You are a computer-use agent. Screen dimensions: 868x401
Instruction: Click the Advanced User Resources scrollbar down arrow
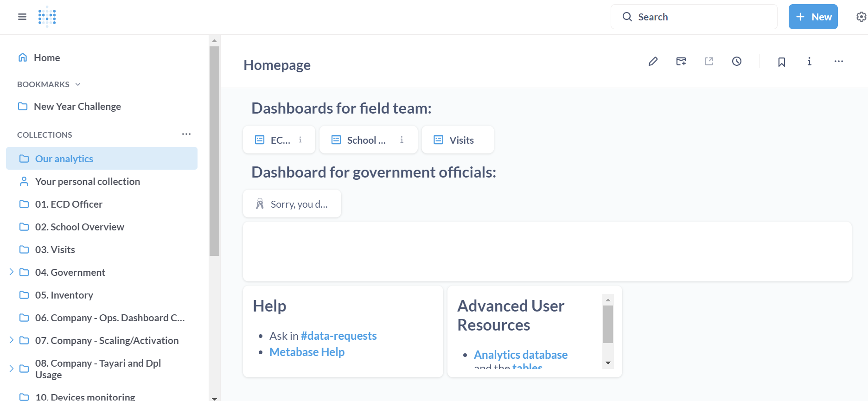pyautogui.click(x=608, y=363)
